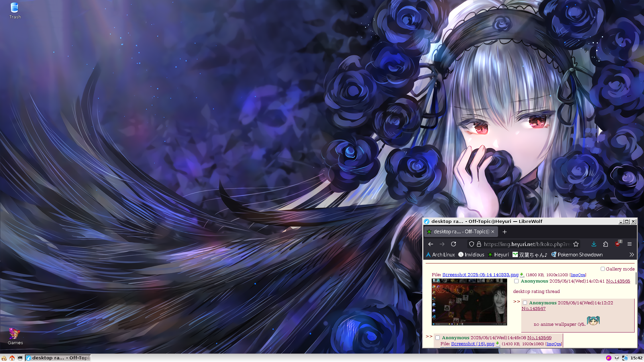Open the LibreWolf hamburger menu
The height and width of the screenshot is (362, 644).
(630, 244)
